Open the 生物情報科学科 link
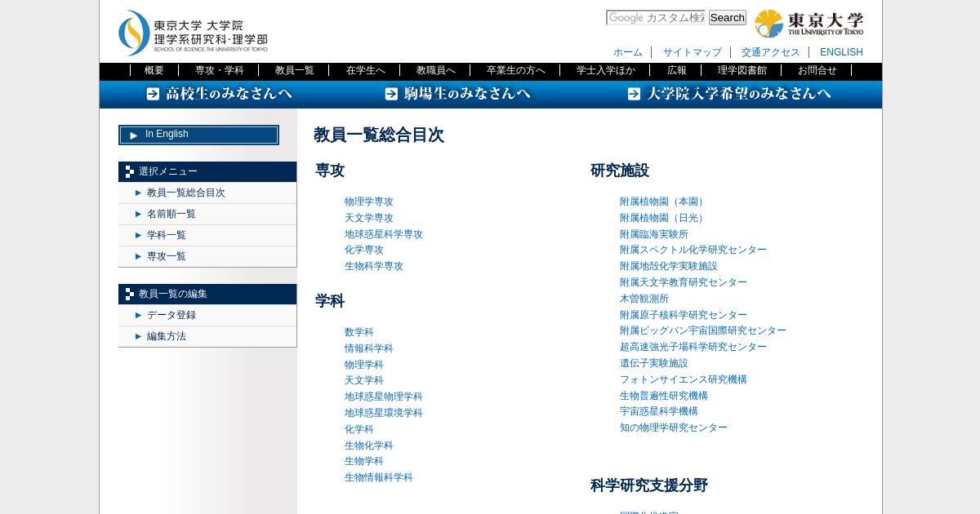The image size is (980, 514). (379, 477)
